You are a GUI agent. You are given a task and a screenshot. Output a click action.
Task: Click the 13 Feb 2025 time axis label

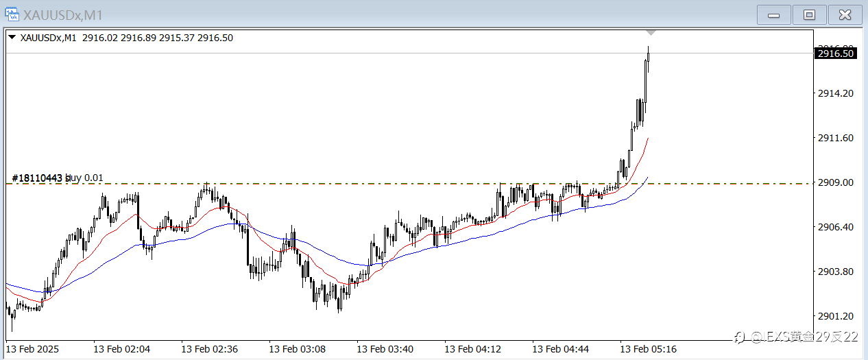coord(32,349)
